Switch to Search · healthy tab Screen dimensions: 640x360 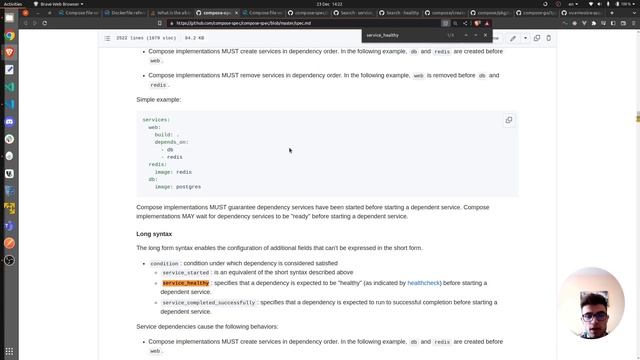tap(399, 13)
